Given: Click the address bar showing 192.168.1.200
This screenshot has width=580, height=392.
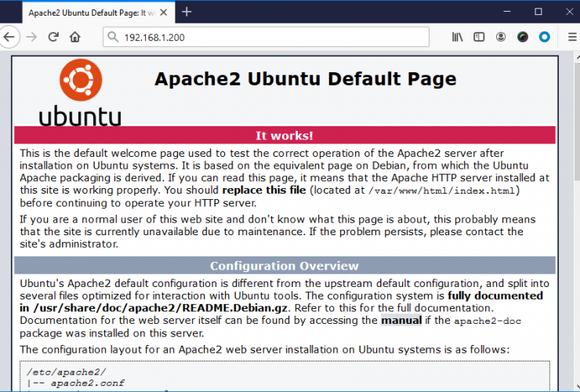Looking at the screenshot, I should [x=266, y=37].
